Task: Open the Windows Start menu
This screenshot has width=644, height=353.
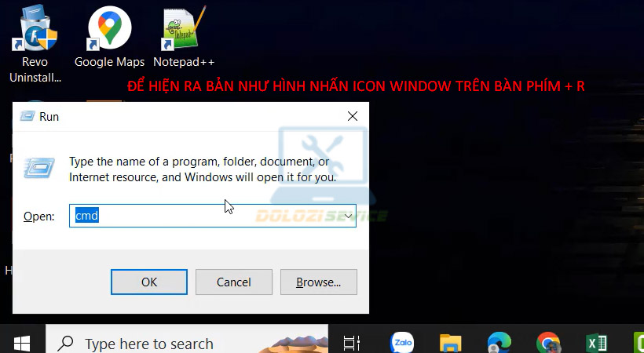Action: pos(22,343)
